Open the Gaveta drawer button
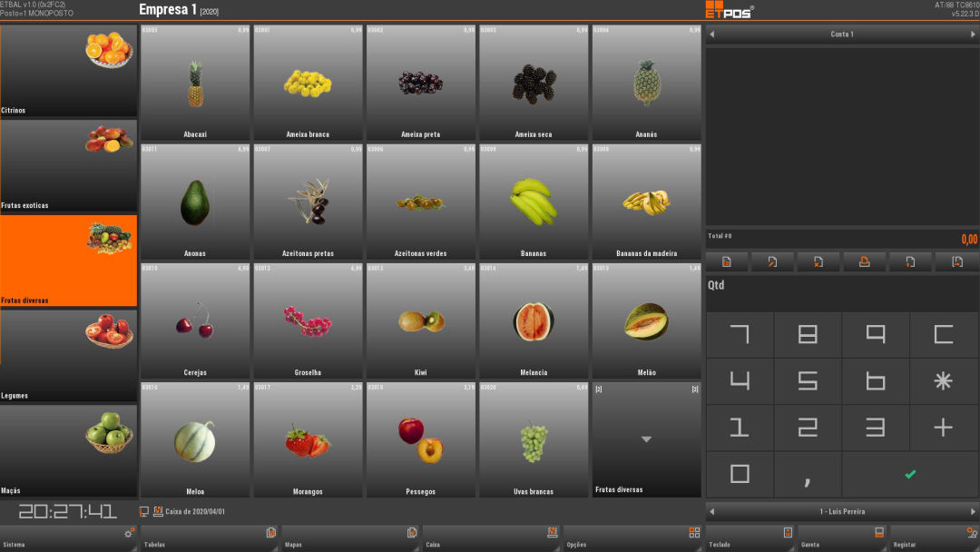The image size is (980, 552). tap(842, 538)
